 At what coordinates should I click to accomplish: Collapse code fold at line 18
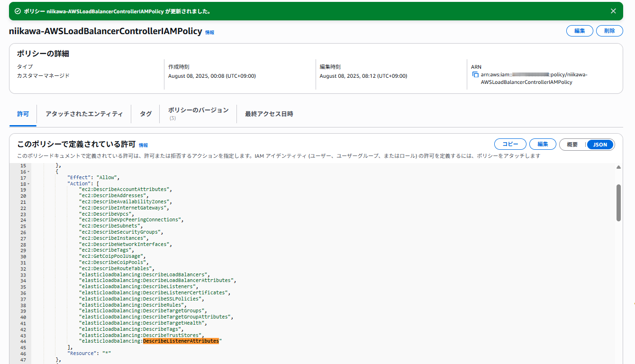coord(28,183)
